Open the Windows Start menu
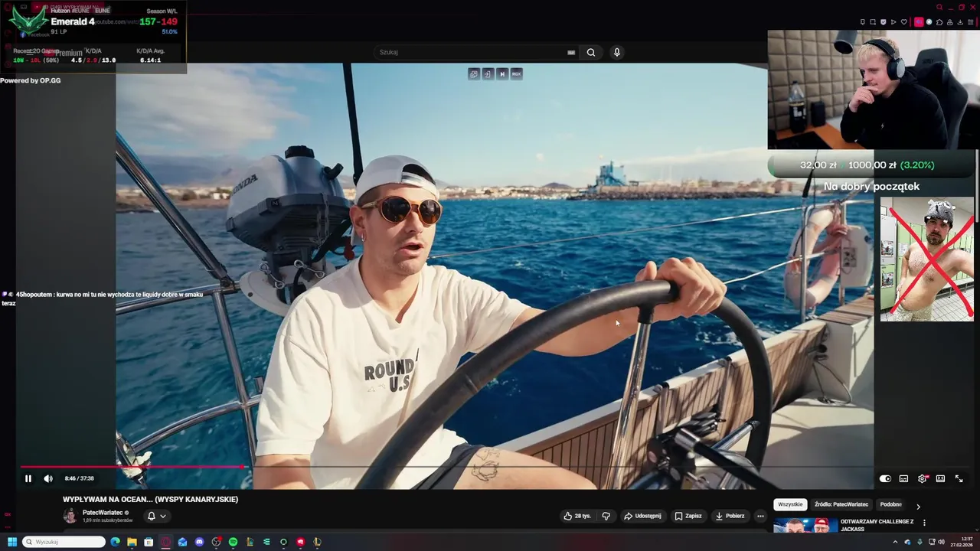Image resolution: width=980 pixels, height=551 pixels. coord(12,542)
